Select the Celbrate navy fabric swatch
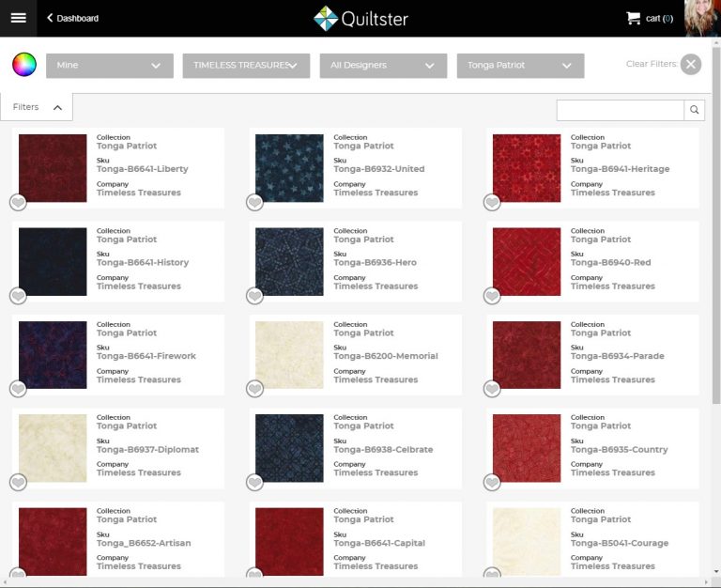 [x=289, y=448]
